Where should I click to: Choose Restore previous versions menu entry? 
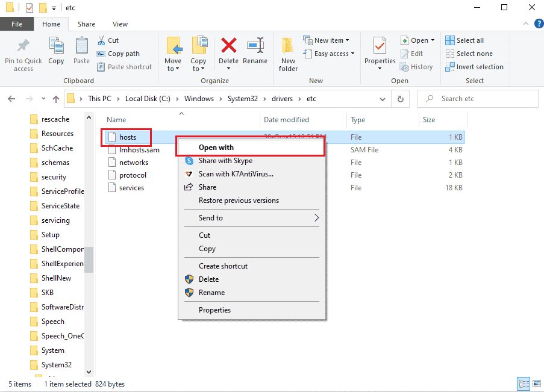[252, 201]
